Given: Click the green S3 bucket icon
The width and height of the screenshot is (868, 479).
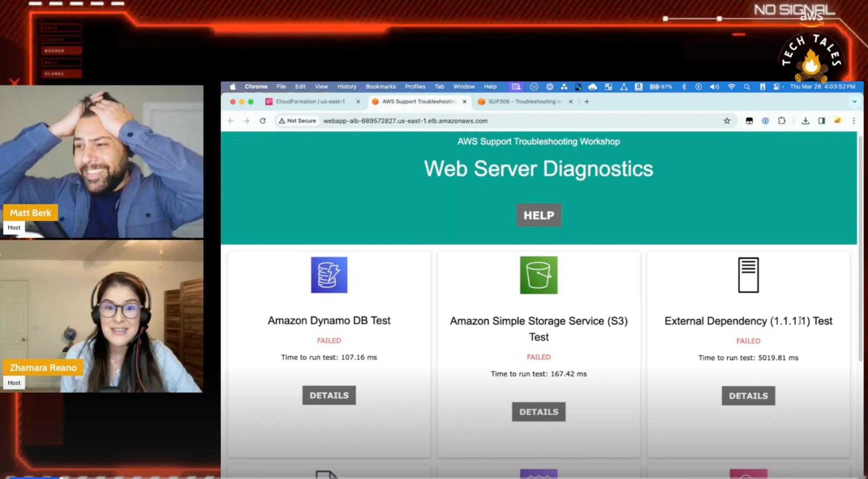Looking at the screenshot, I should pos(538,275).
